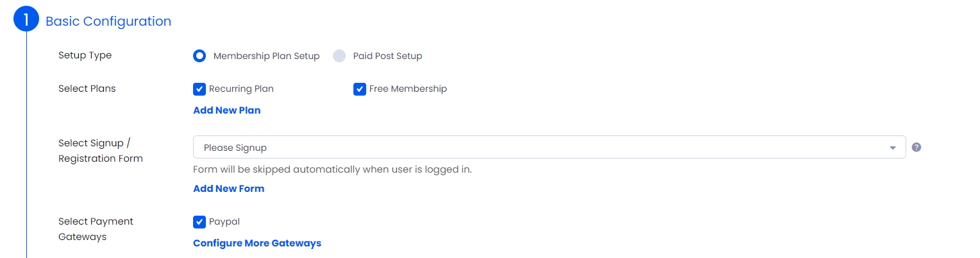Image resolution: width=980 pixels, height=258 pixels.
Task: Open the Please Signup combo box
Action: [x=550, y=147]
